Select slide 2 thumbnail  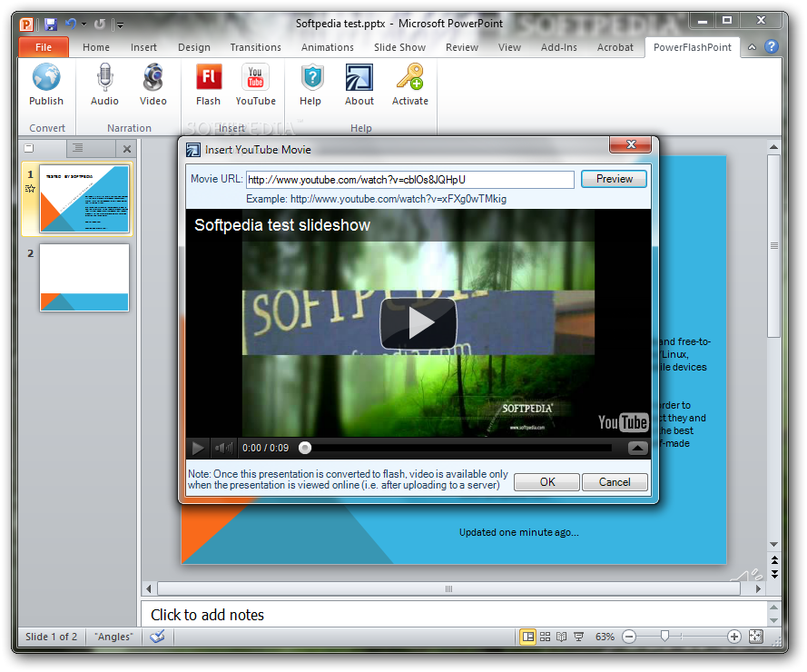(84, 278)
